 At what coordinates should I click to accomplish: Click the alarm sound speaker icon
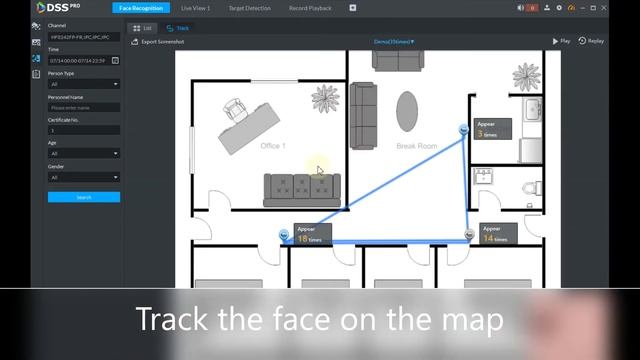(520, 8)
